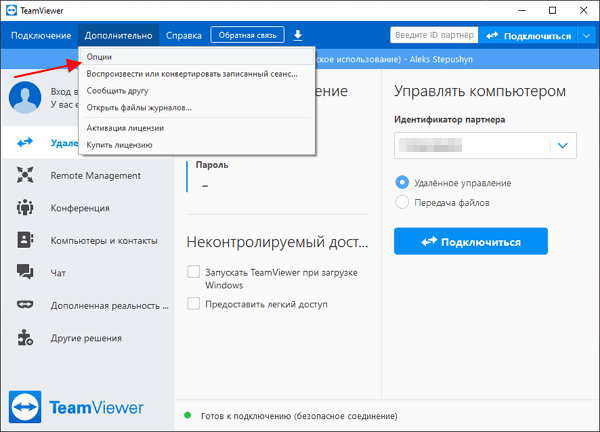Choose Активация лицензии menu entry
The width and height of the screenshot is (600, 432).
click(197, 128)
